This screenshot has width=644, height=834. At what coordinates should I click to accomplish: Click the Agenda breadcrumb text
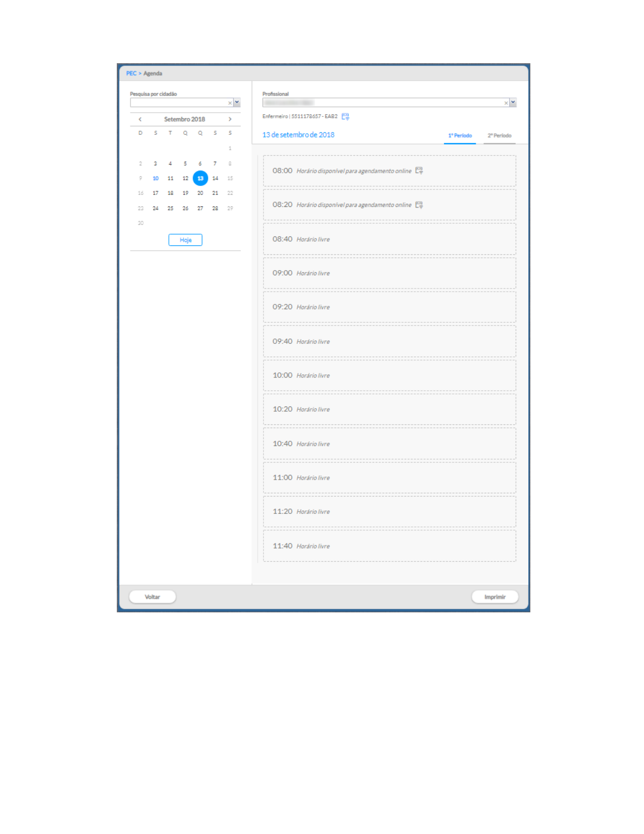tap(153, 74)
